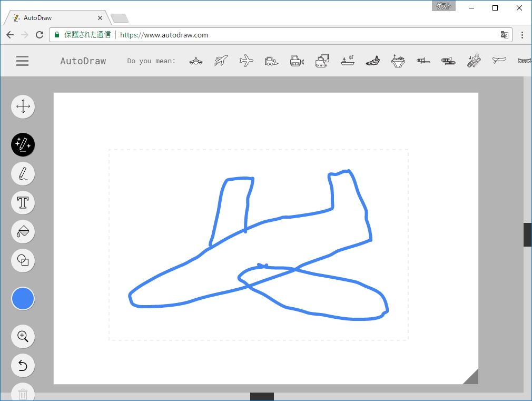
Task: Select the Shape tool
Action: coord(23,261)
